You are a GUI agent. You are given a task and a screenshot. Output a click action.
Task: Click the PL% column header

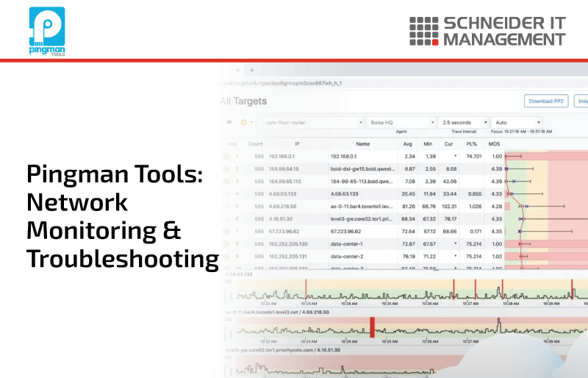[x=472, y=143]
